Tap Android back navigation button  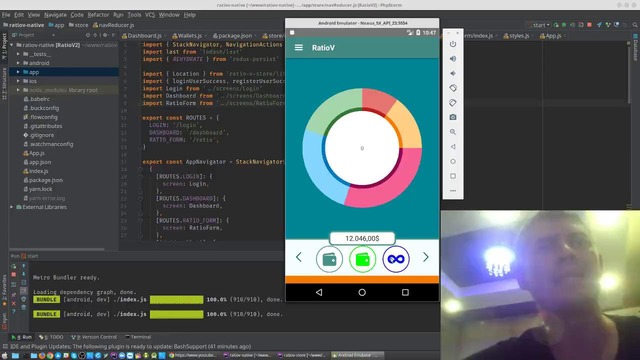319,292
